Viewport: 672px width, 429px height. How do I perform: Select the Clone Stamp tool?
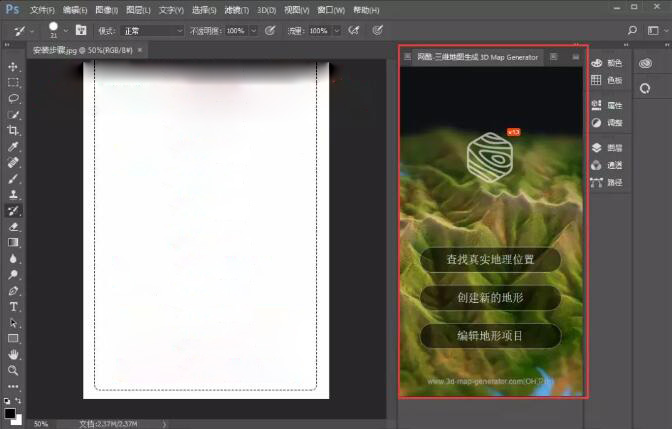tap(13, 195)
